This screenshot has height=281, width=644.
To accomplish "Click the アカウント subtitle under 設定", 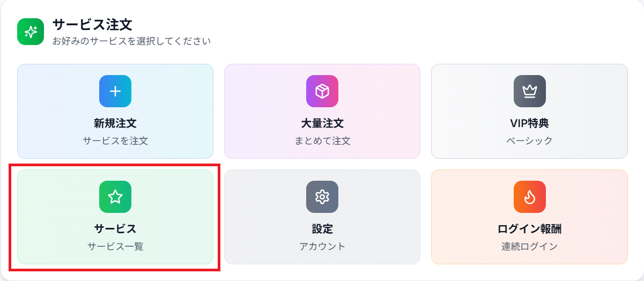I will point(322,247).
